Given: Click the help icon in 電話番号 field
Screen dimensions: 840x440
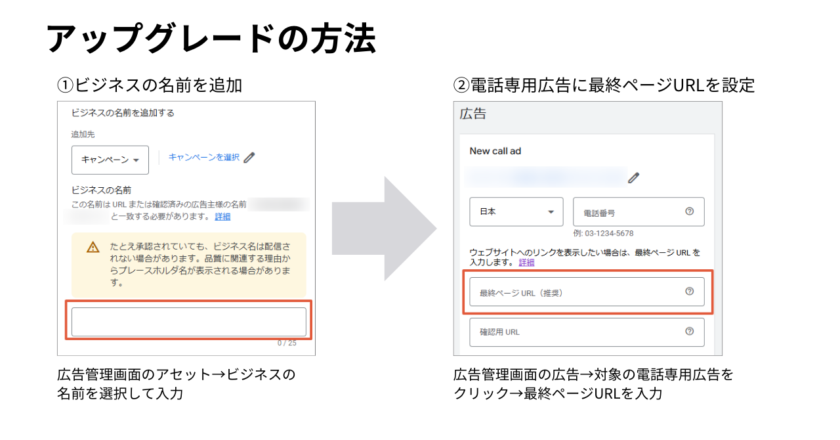Looking at the screenshot, I should [689, 212].
